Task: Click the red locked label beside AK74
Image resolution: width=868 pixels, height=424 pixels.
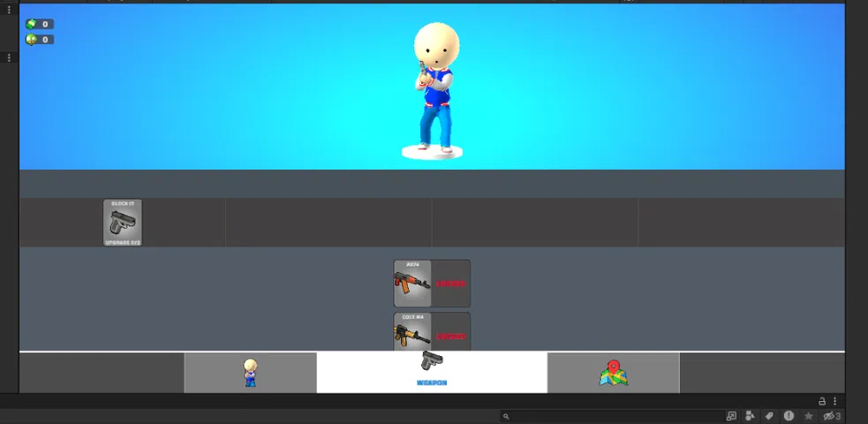Action: [x=451, y=284]
